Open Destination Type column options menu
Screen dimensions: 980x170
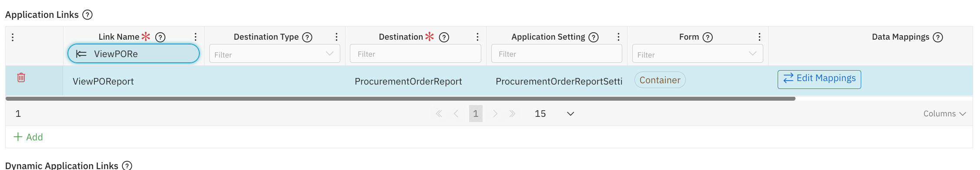(336, 37)
